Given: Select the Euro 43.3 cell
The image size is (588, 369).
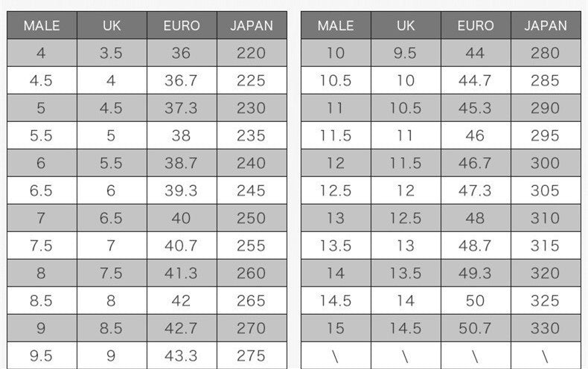Looking at the screenshot, I should [182, 356].
